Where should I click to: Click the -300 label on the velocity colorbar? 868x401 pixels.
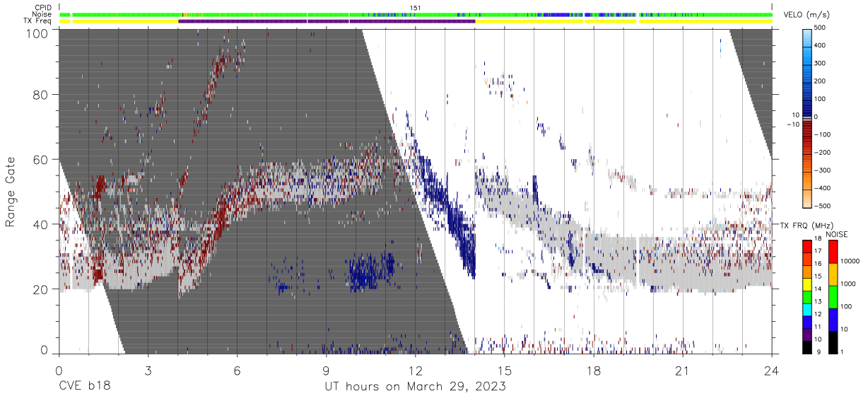pos(822,170)
